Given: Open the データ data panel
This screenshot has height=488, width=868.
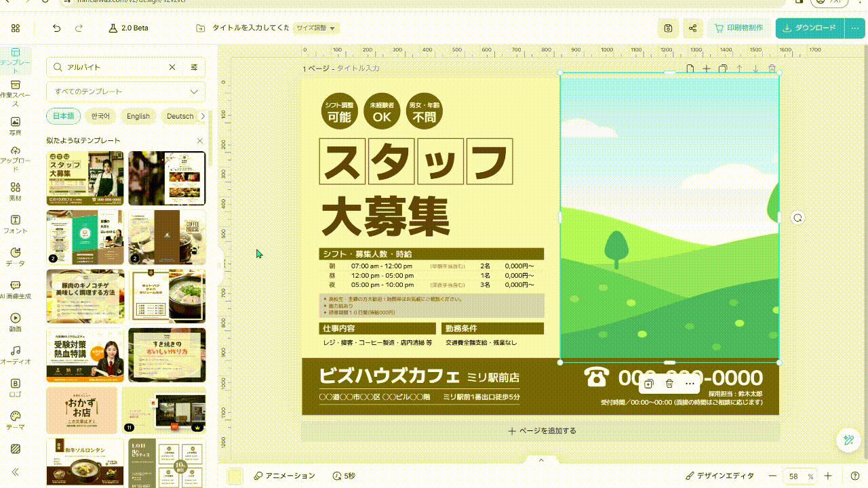Looking at the screenshot, I should tap(16, 257).
